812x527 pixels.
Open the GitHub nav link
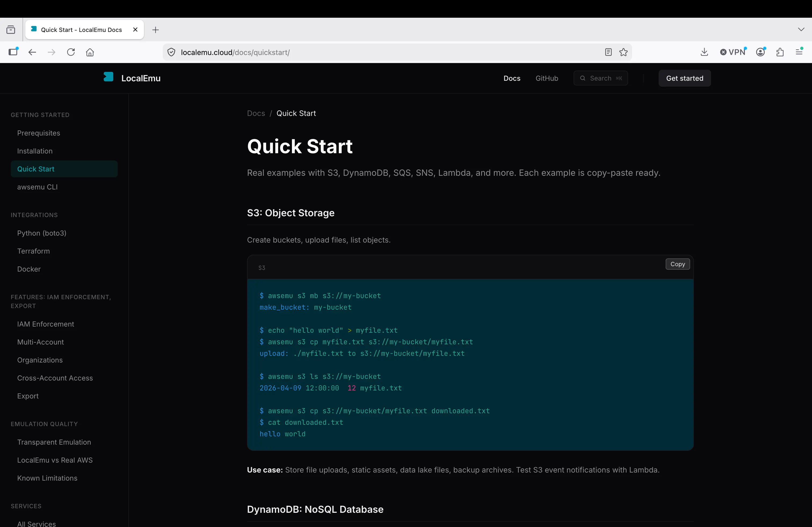pyautogui.click(x=546, y=78)
